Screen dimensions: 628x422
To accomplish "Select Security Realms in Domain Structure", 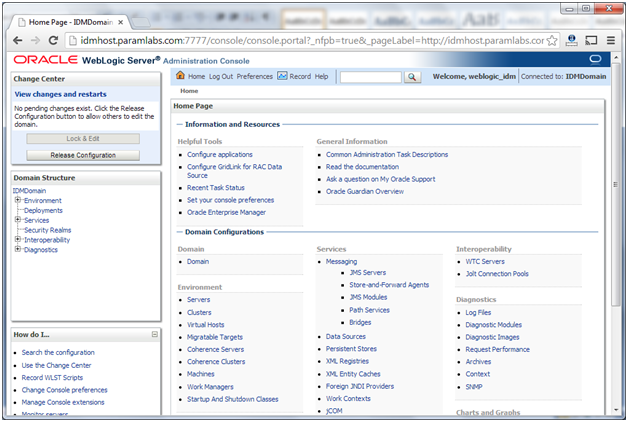I will click(x=48, y=230).
